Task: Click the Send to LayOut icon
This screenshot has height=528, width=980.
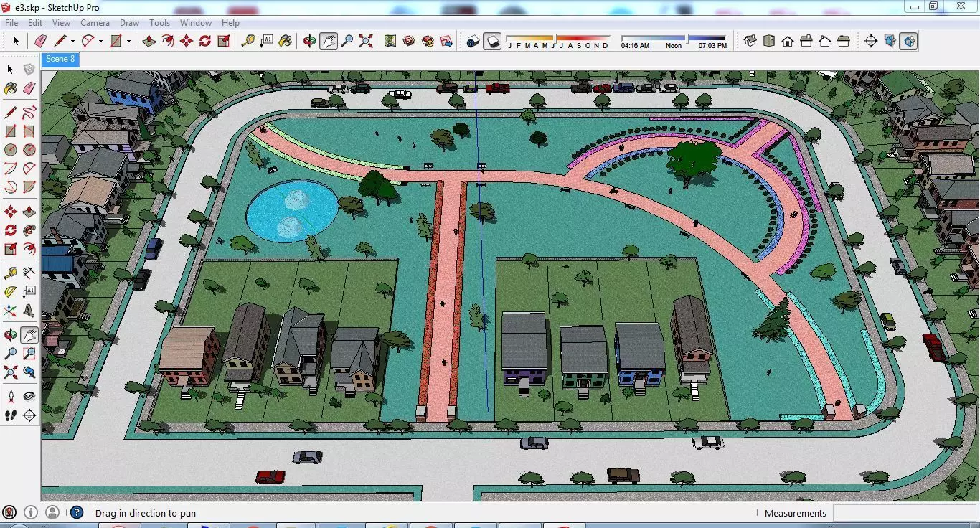Action: pyautogui.click(x=447, y=41)
